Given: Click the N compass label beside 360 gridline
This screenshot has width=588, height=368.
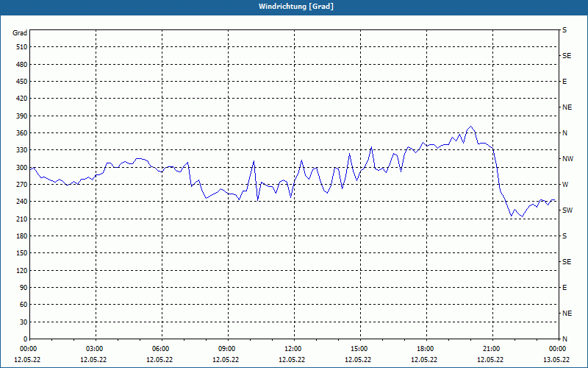Looking at the screenshot, I should point(564,133).
